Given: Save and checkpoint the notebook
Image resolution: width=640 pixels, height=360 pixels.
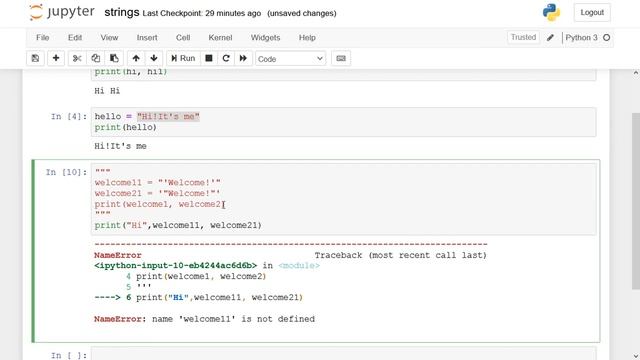Looking at the screenshot, I should point(36,58).
